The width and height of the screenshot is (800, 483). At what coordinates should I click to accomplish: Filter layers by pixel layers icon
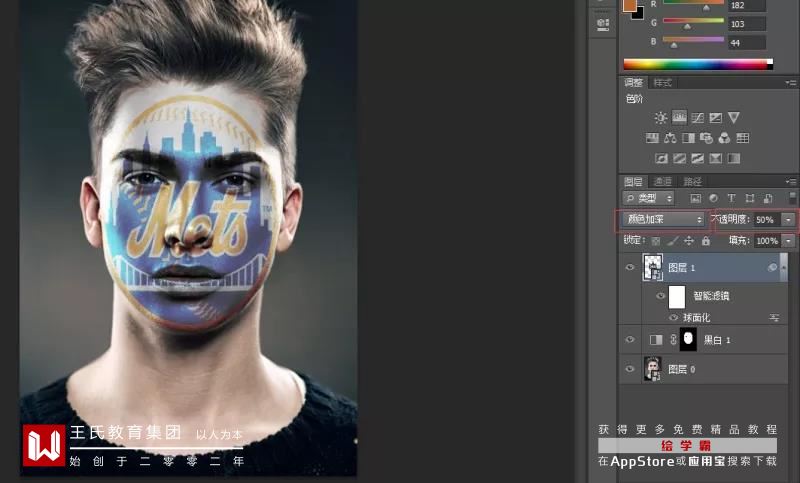click(x=695, y=198)
